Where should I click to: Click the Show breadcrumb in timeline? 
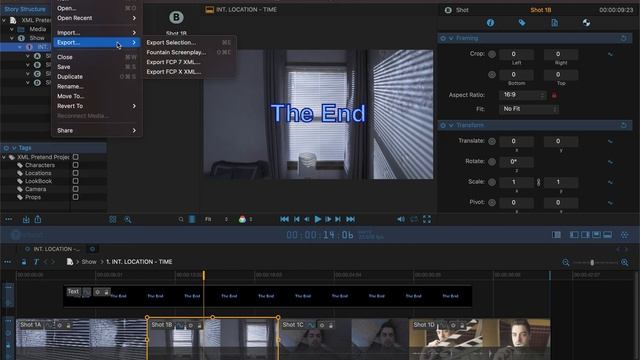tap(89, 262)
